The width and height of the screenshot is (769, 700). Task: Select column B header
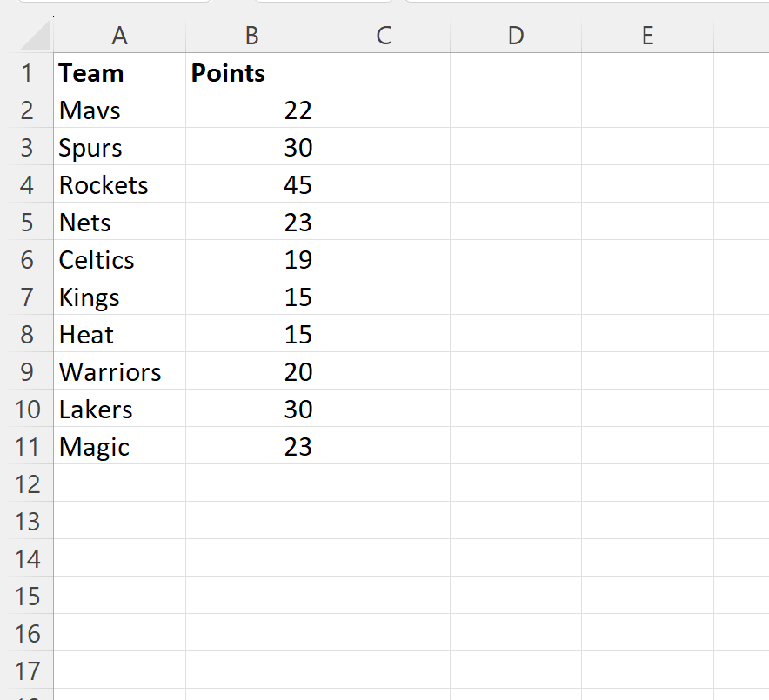click(x=251, y=36)
